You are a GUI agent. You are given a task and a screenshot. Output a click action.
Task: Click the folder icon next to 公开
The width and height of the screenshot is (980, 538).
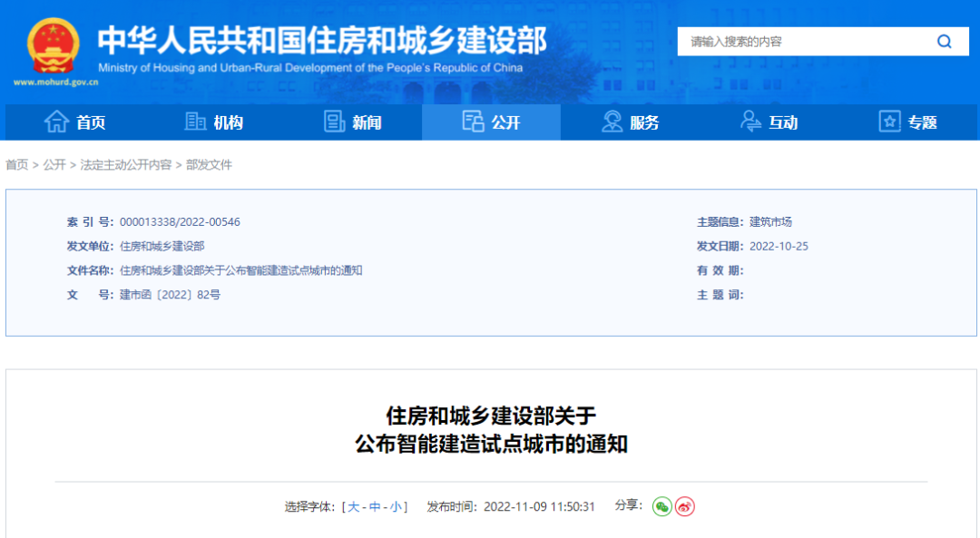473,122
